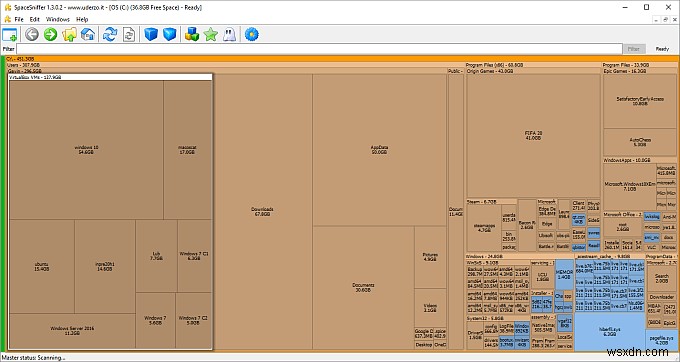Viewport: 680px width, 362px height.
Task: Click the Origin Games - 43.0GB header
Action: click(533, 71)
